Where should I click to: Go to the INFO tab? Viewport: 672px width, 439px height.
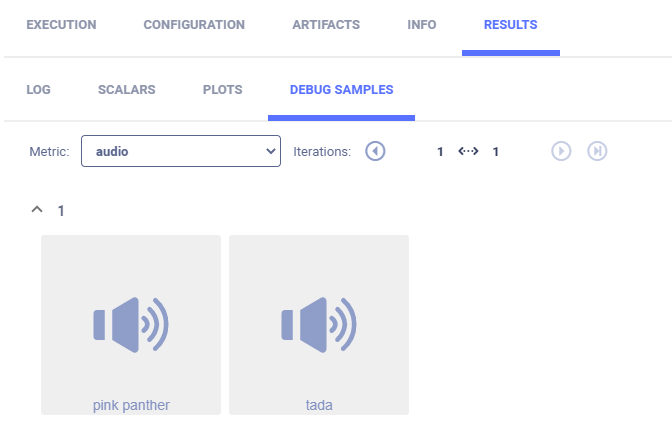[422, 25]
